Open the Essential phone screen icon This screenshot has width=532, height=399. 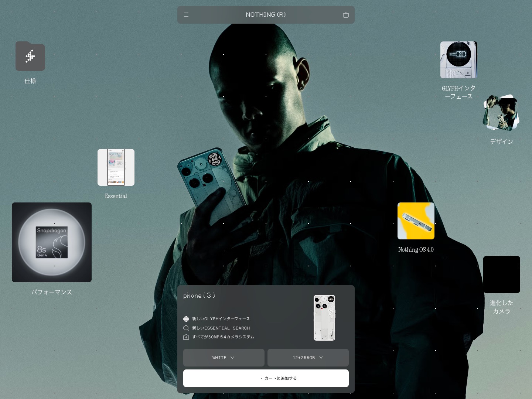[x=116, y=167]
